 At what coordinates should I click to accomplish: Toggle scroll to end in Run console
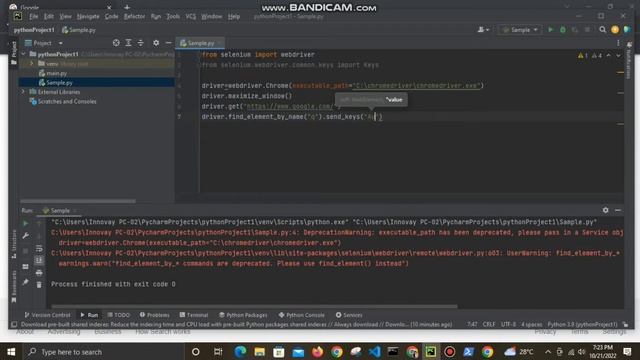click(x=39, y=260)
